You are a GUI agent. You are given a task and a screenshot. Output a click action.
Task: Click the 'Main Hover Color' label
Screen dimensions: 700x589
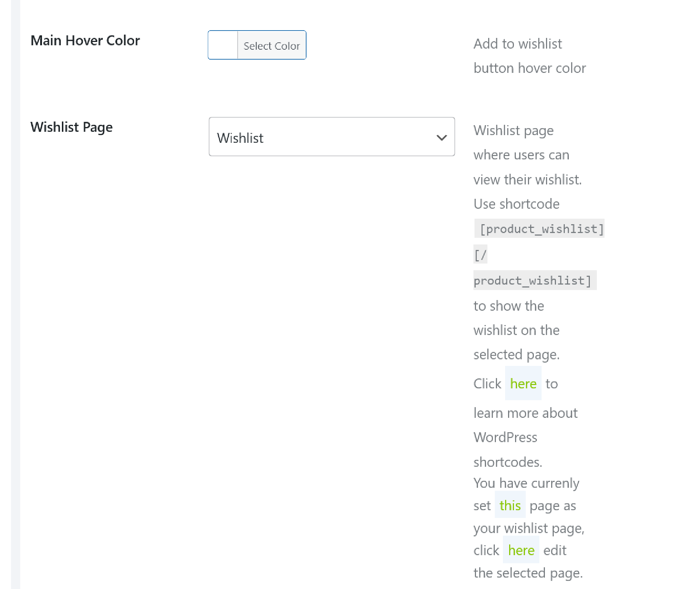85,40
